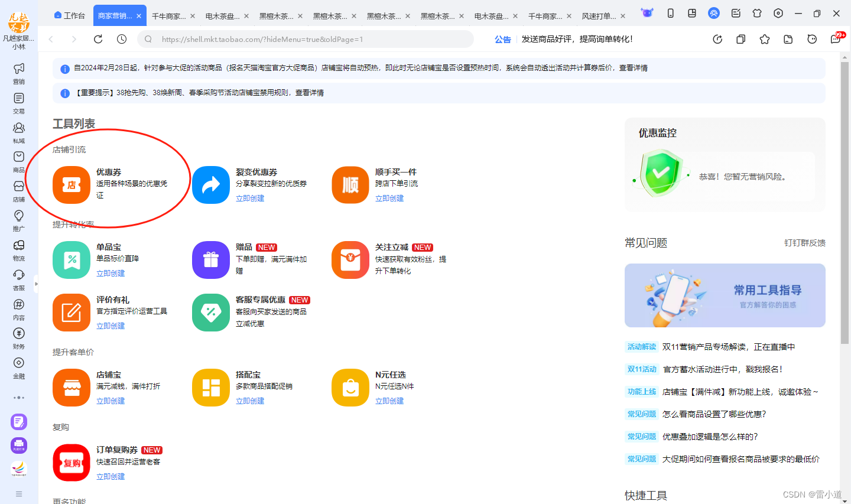Screen dimensions: 851x504
Task: Open the purple notes app icon in sidebar
Action: point(19,422)
